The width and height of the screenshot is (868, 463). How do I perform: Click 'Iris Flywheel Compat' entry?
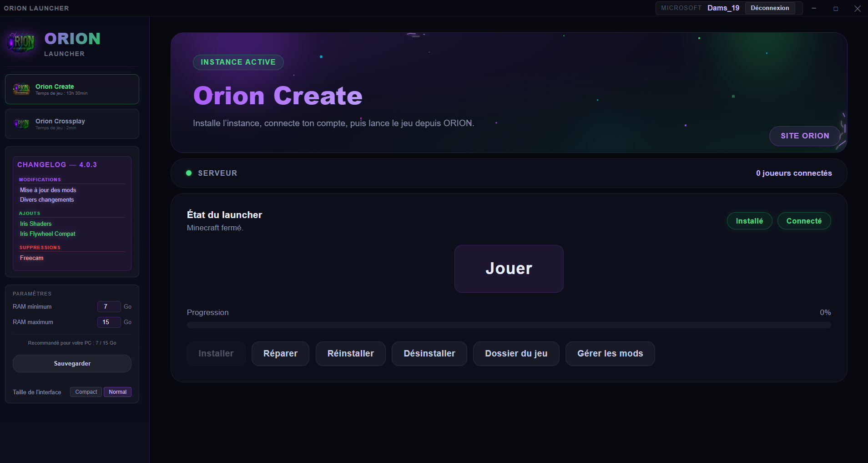pos(47,234)
